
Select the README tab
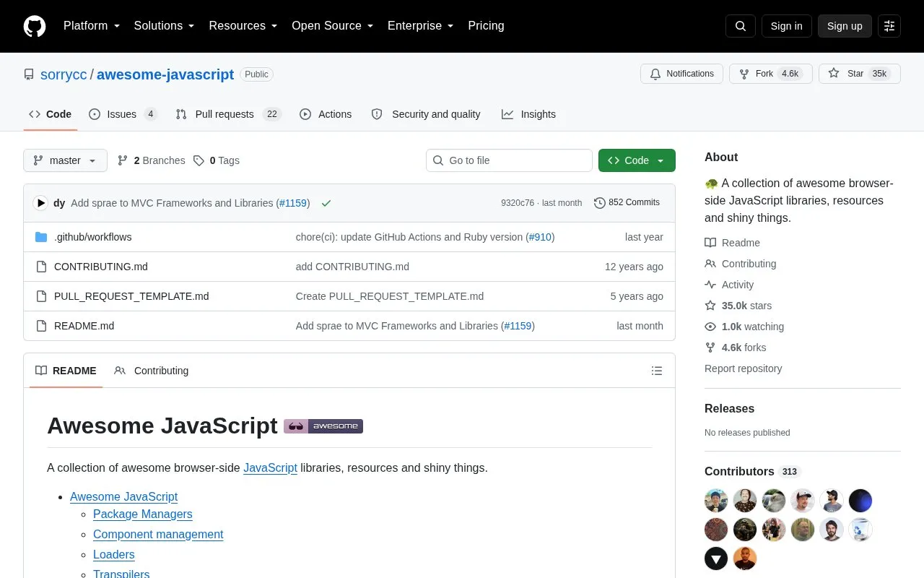click(66, 371)
